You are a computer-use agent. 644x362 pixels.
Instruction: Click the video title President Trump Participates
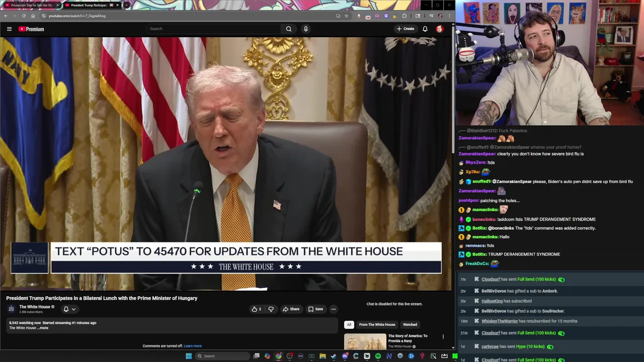coord(102,298)
